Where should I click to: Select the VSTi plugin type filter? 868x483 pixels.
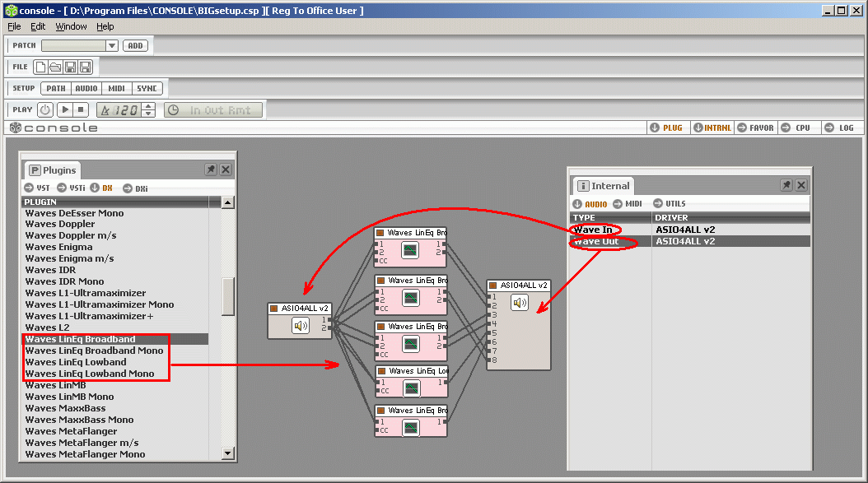[x=72, y=188]
